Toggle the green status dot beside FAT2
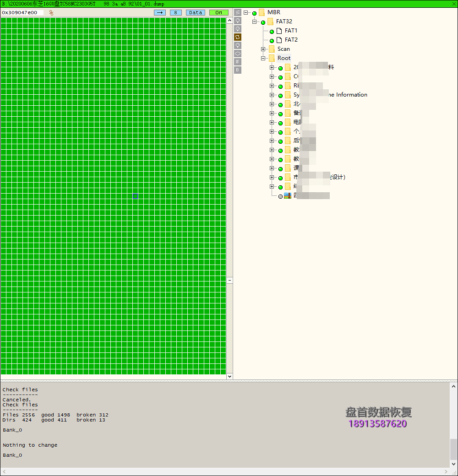The height and width of the screenshot is (476, 458). click(272, 41)
